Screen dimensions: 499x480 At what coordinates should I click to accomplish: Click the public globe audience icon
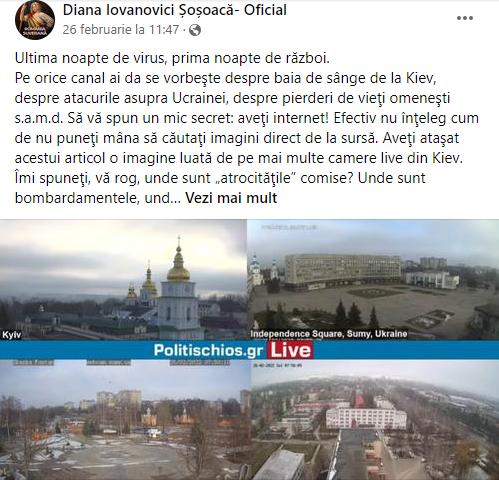[x=195, y=30]
